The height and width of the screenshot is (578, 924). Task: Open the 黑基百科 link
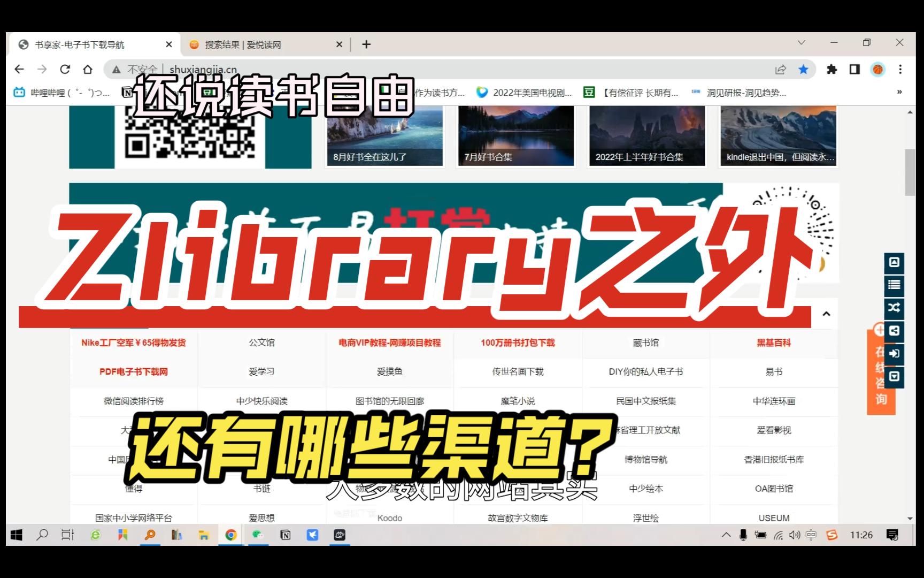coord(774,343)
